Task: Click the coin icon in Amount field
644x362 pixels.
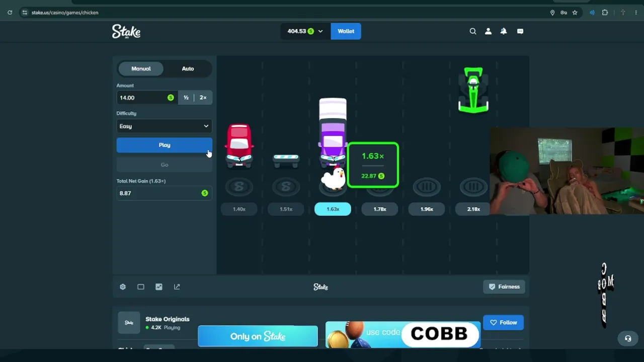Action: [x=171, y=98]
